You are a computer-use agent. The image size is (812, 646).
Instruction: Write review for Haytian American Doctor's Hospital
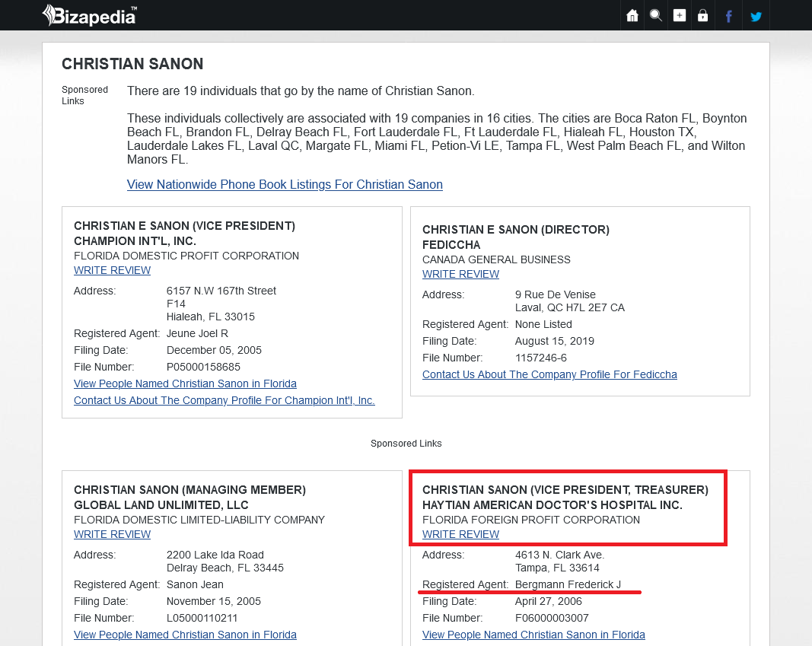(461, 534)
